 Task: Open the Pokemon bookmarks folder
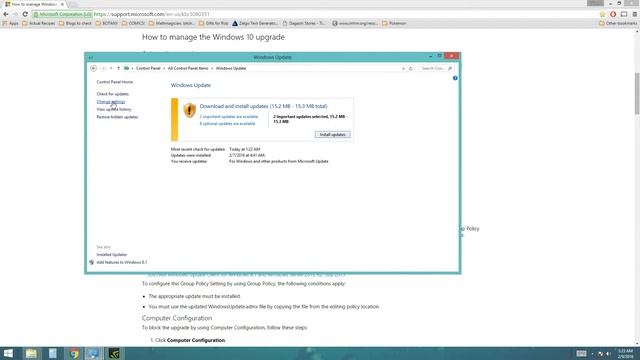click(394, 23)
